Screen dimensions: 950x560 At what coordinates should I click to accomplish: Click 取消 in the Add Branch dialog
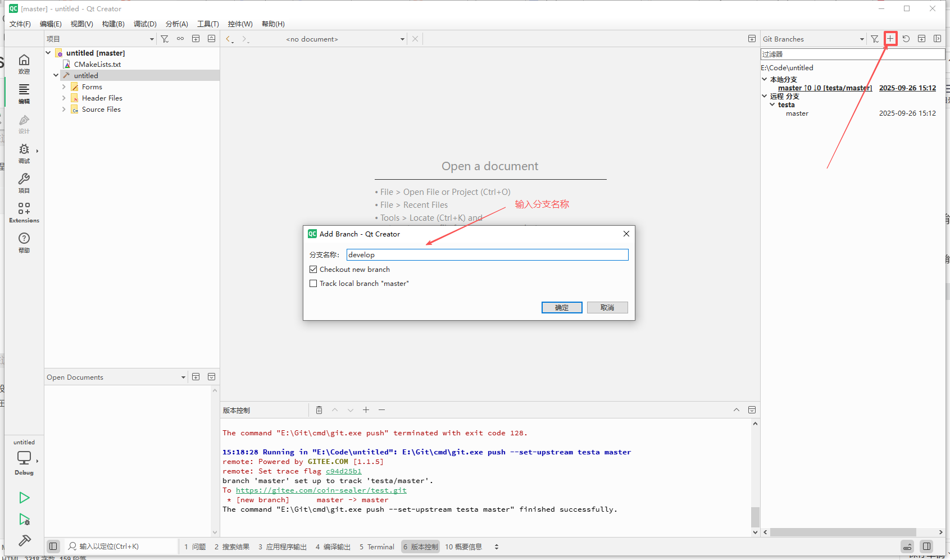[x=607, y=307]
